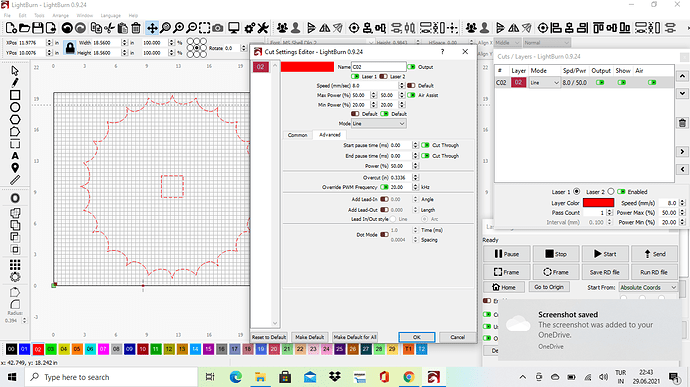Open the Arrange menu

point(60,15)
